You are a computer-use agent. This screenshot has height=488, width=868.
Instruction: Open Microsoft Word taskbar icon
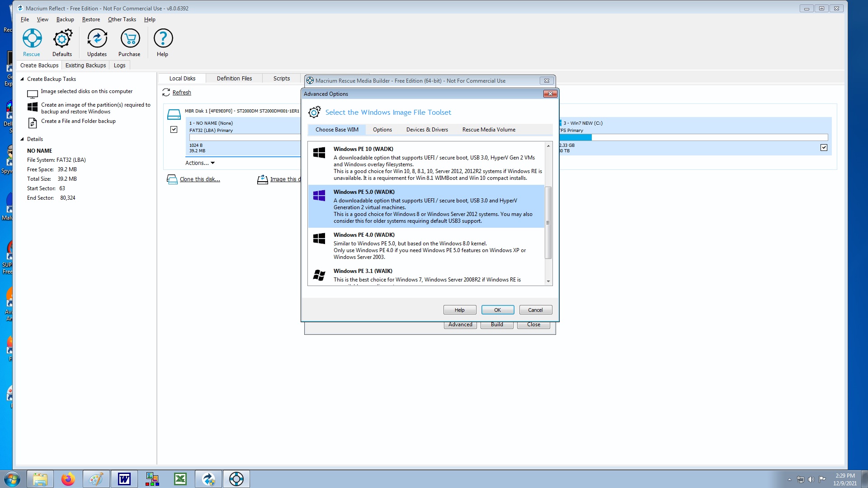124,479
